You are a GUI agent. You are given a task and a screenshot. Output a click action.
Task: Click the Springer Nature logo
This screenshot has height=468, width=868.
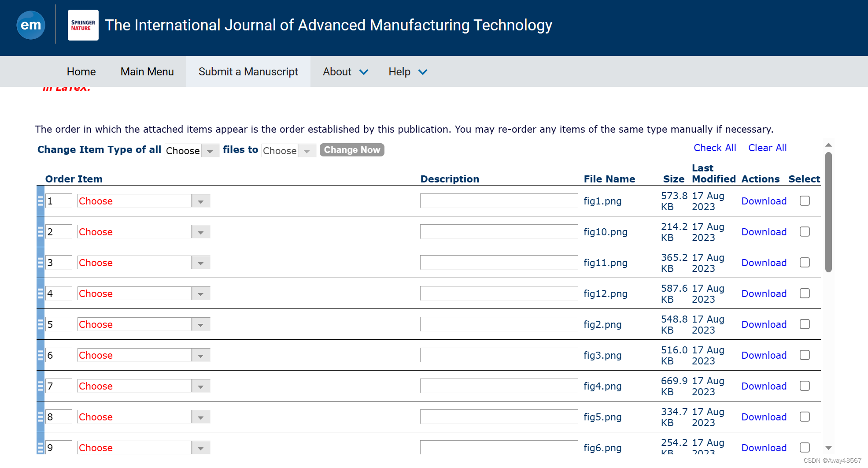83,25
